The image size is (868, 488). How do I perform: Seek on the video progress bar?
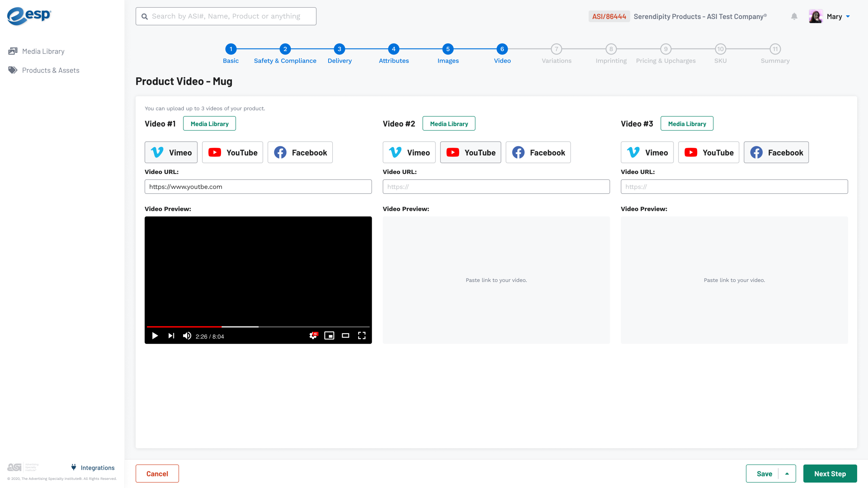[x=258, y=327]
